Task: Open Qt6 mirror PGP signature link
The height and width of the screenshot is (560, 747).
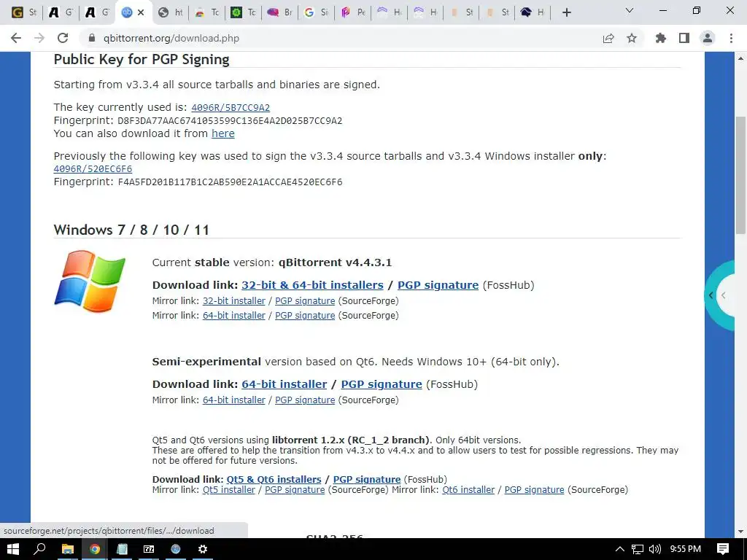Action: (305, 400)
